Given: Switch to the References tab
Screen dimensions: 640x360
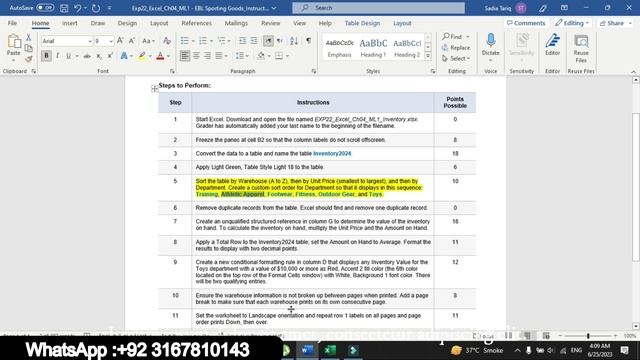Looking at the screenshot, I should click(x=197, y=23).
